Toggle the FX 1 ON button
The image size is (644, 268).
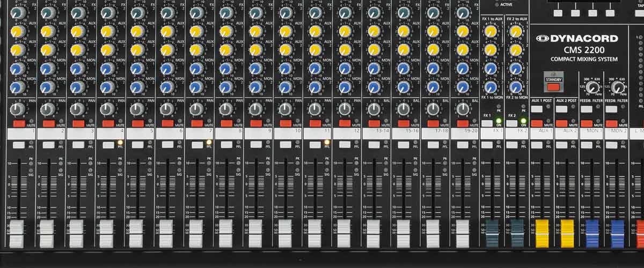click(487, 123)
